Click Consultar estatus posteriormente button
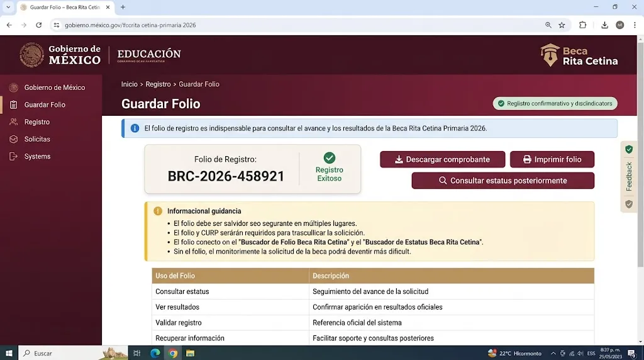The image size is (644, 360). click(x=502, y=181)
